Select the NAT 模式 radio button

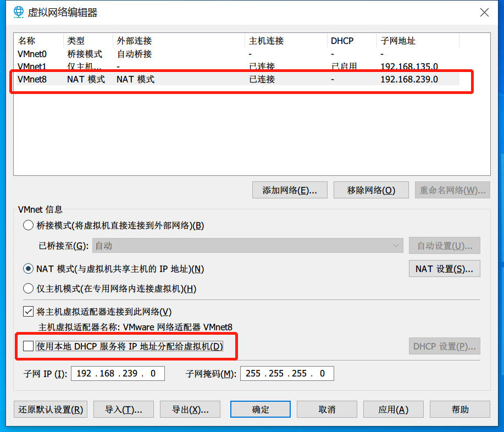[x=28, y=269]
